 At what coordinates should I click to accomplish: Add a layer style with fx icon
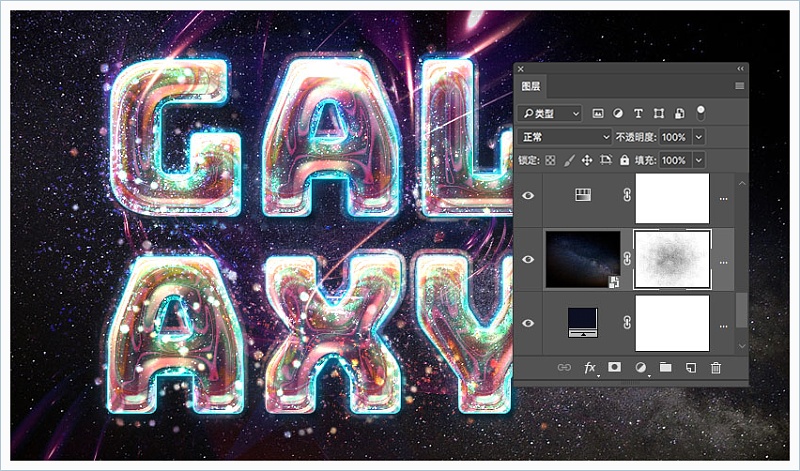(590, 368)
